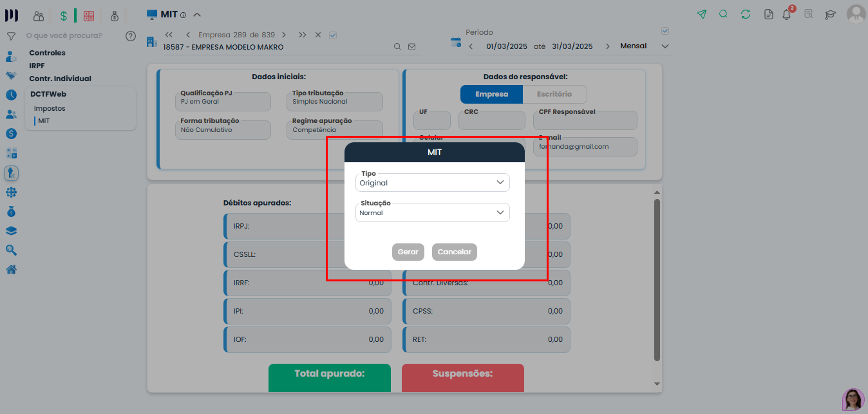Viewport: 868px width, 414px height.
Task: Clear company selection with X icon
Action: coord(318,35)
